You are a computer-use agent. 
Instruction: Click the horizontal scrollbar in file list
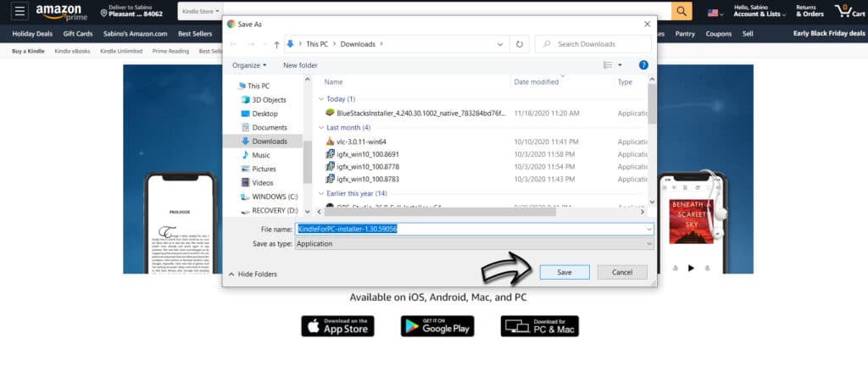coord(440,212)
